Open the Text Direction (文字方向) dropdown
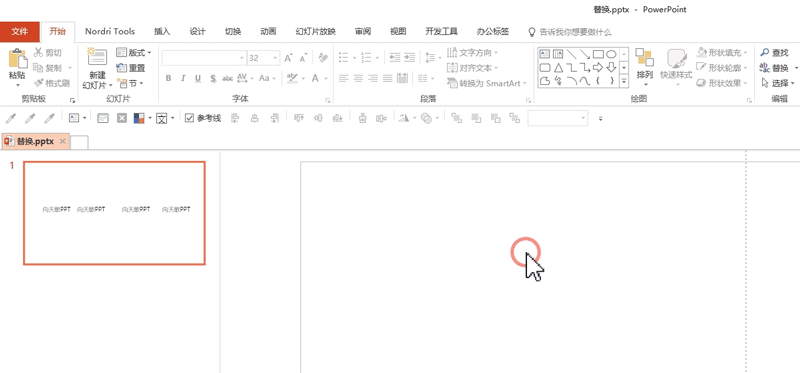The height and width of the screenshot is (373, 800). (x=472, y=53)
